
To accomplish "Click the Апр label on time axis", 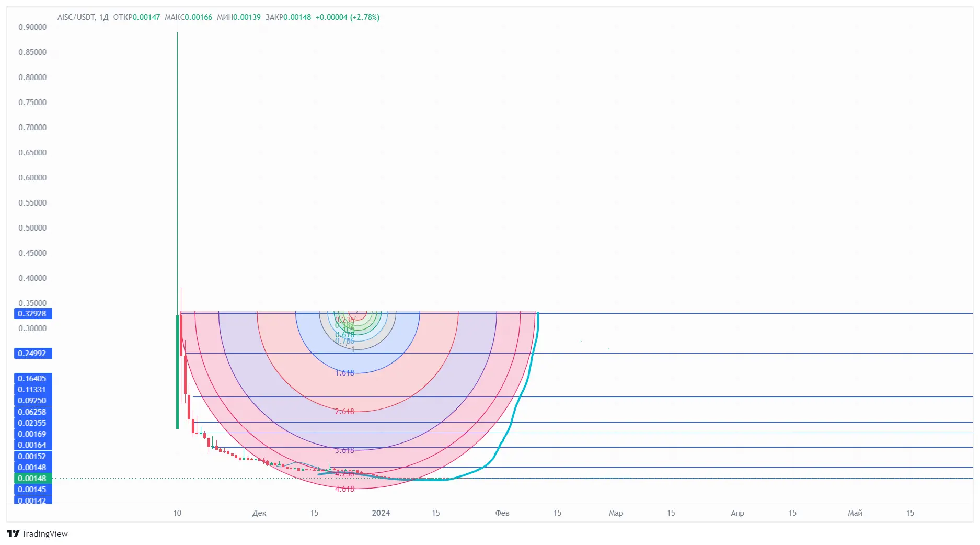I will (737, 513).
